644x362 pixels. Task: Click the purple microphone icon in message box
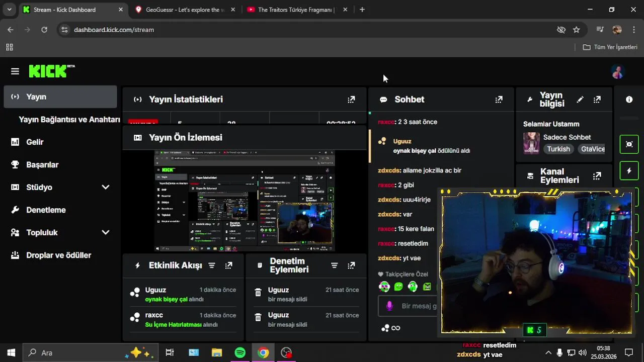(389, 306)
